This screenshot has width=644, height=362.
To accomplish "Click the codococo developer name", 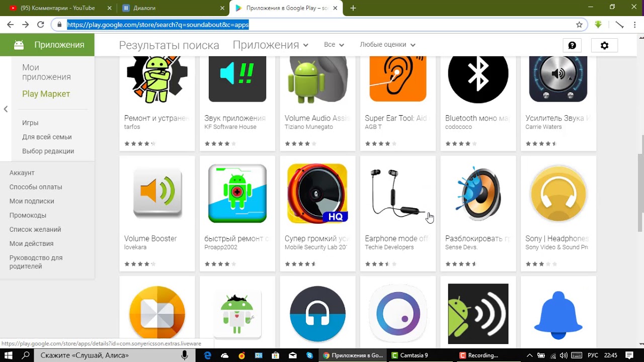I will coord(458,127).
